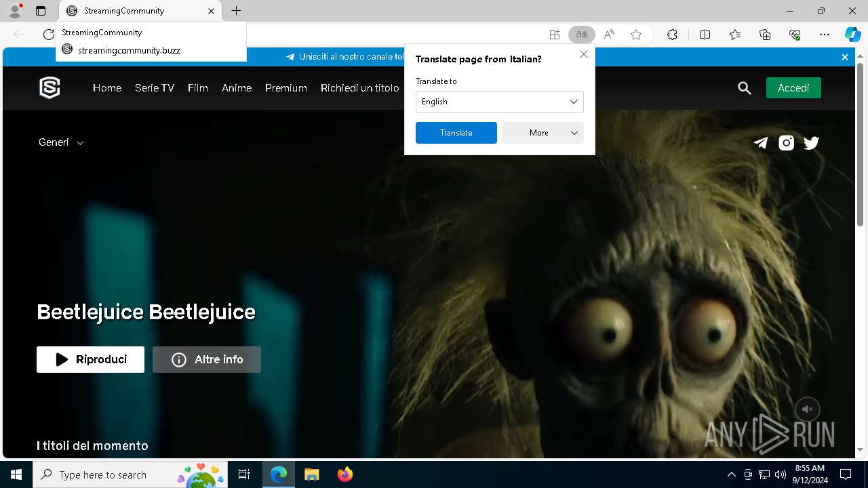Close the Telegram banner with the X

(845, 57)
